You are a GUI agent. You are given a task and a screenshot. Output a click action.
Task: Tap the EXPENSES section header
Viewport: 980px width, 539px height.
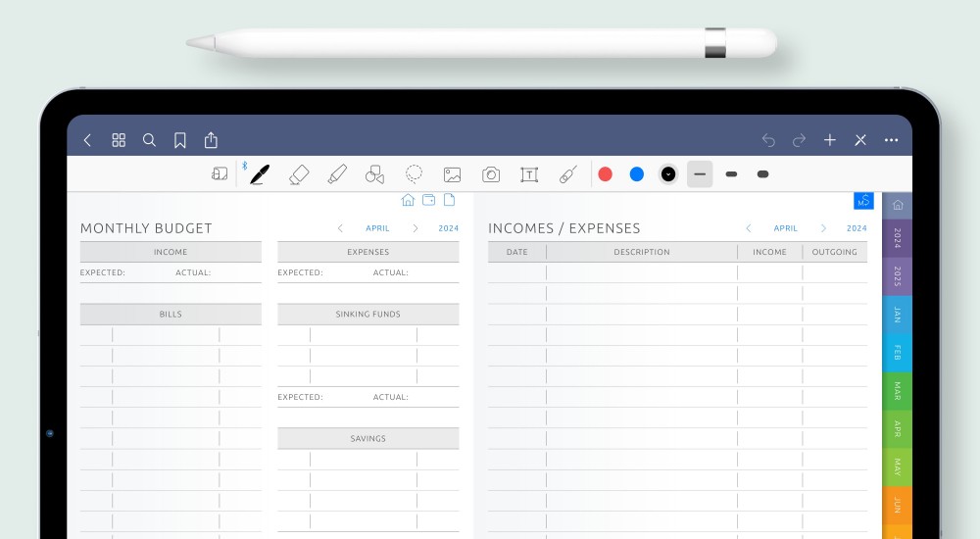coord(368,252)
